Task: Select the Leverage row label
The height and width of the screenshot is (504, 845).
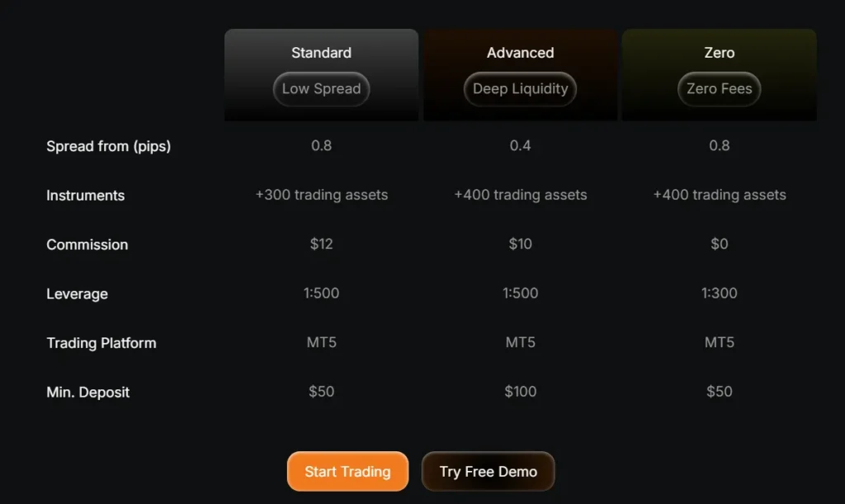Action: (x=77, y=294)
